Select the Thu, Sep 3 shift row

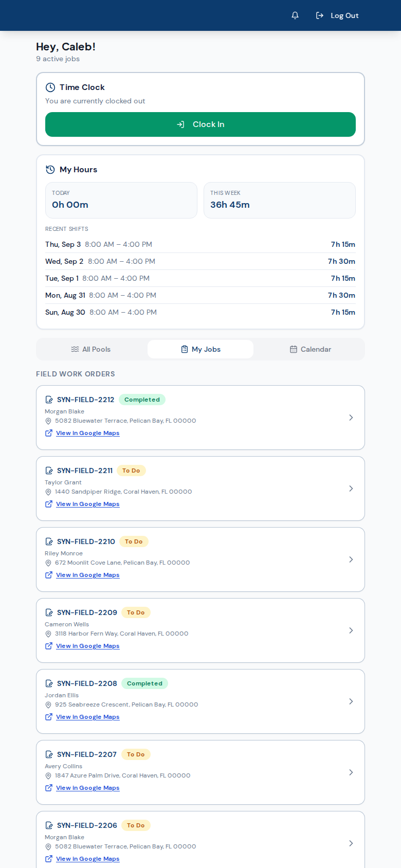pos(200,244)
